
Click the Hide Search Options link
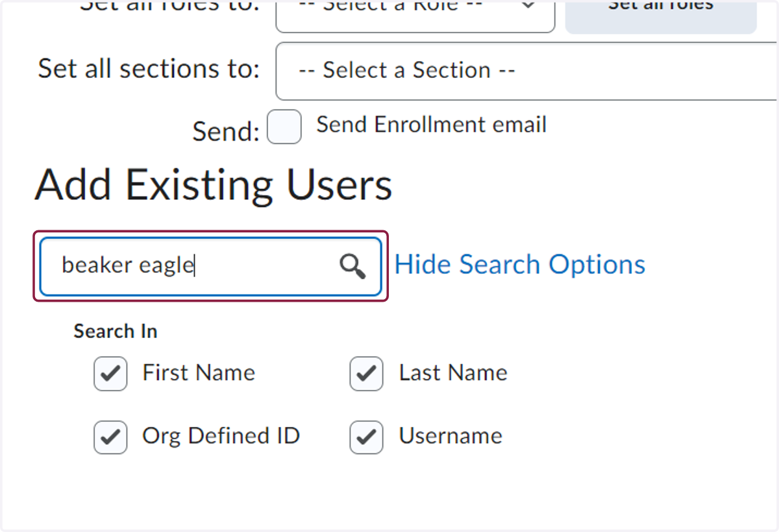(520, 265)
